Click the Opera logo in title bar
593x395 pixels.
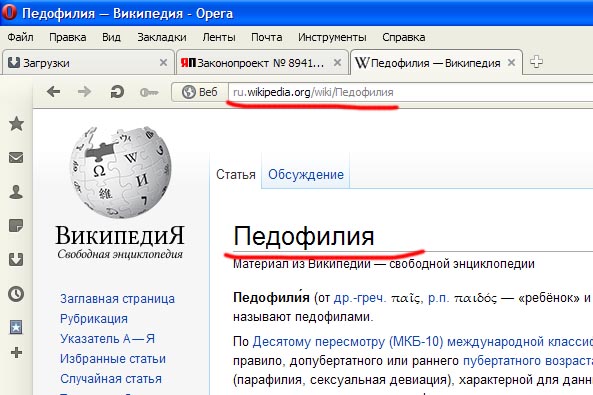pyautogui.click(x=9, y=12)
